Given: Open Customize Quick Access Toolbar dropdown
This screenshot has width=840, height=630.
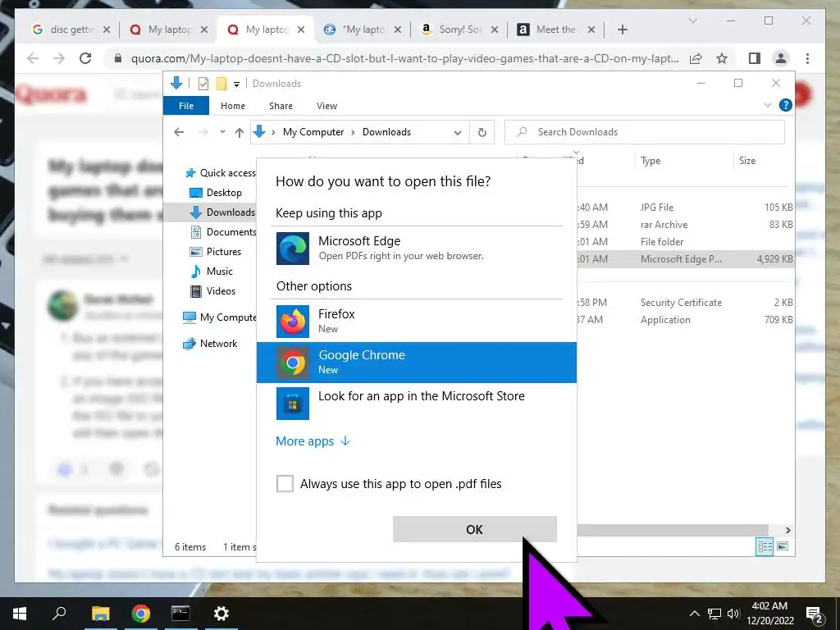Looking at the screenshot, I should coord(236,84).
